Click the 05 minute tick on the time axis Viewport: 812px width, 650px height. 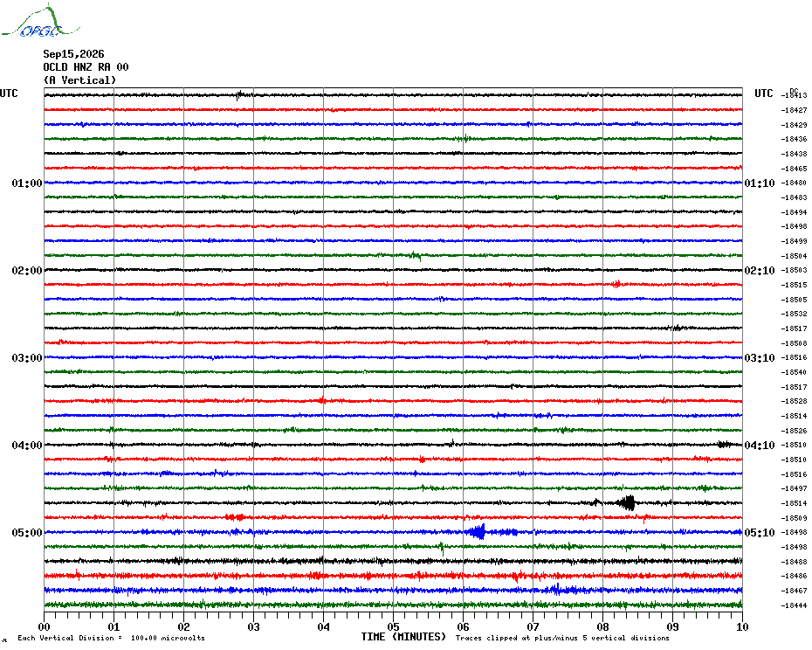pos(393,626)
